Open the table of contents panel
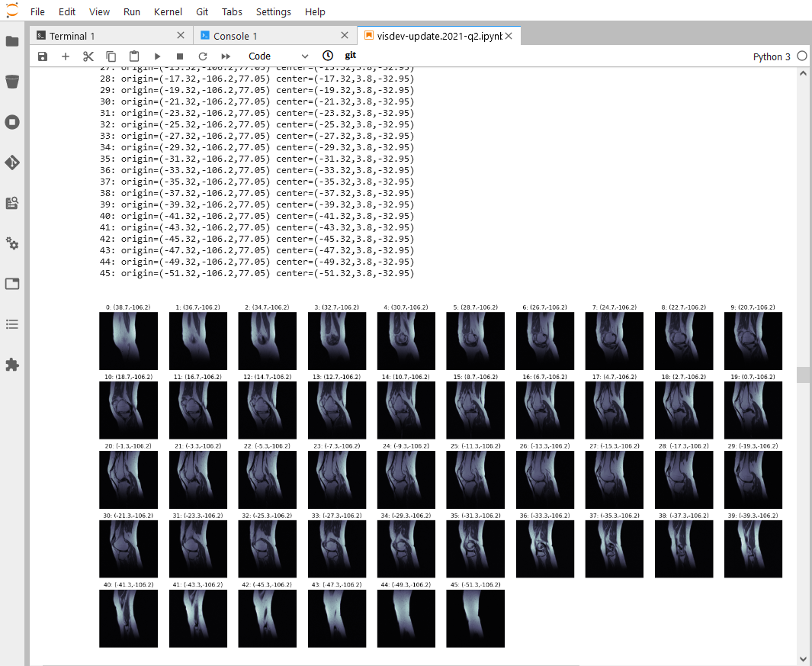 [x=12, y=324]
